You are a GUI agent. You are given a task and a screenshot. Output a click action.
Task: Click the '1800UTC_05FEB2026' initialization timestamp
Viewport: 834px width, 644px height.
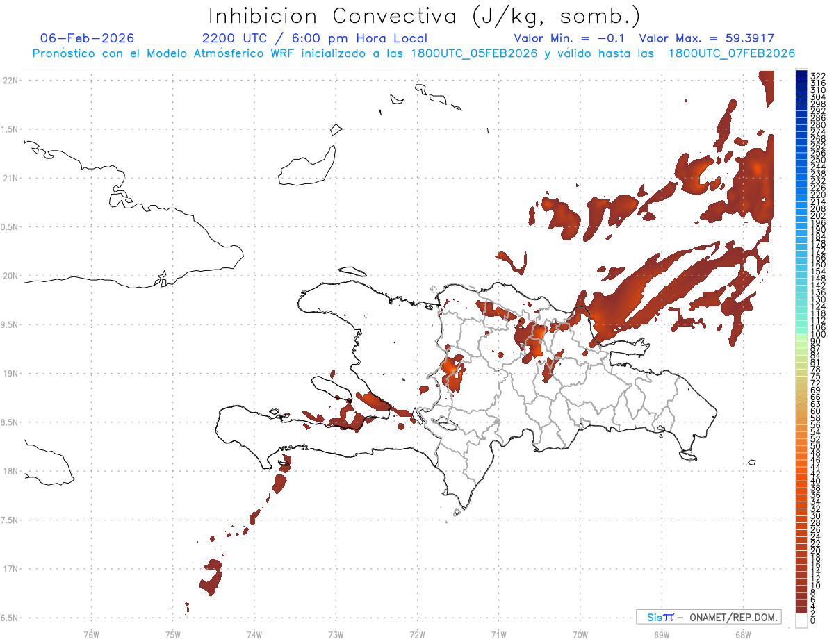pos(474,53)
